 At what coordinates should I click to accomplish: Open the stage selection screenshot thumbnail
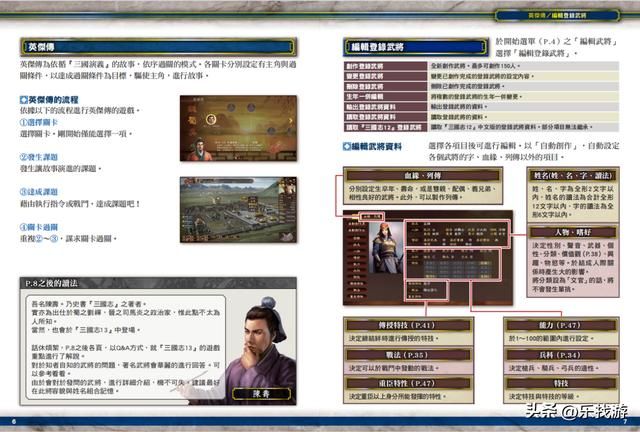[238, 128]
